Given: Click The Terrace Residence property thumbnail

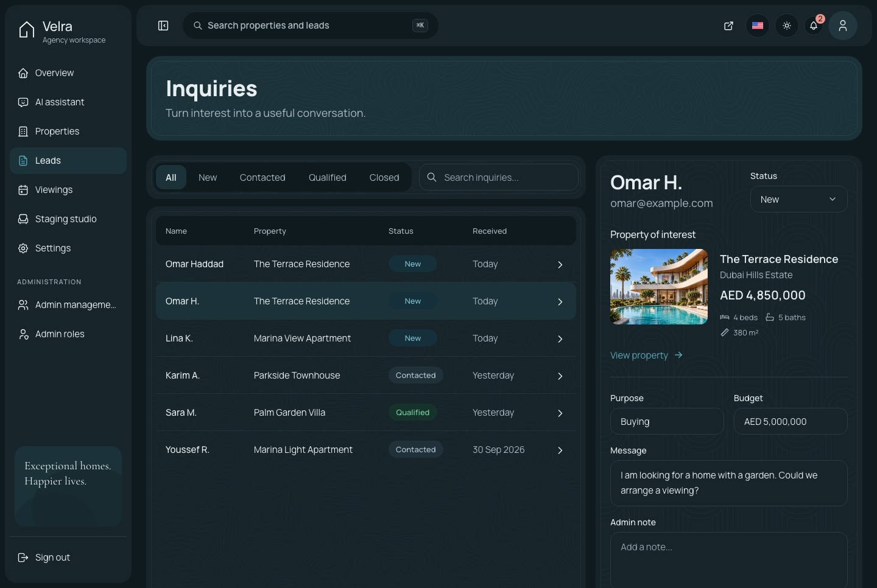Looking at the screenshot, I should pos(659,287).
